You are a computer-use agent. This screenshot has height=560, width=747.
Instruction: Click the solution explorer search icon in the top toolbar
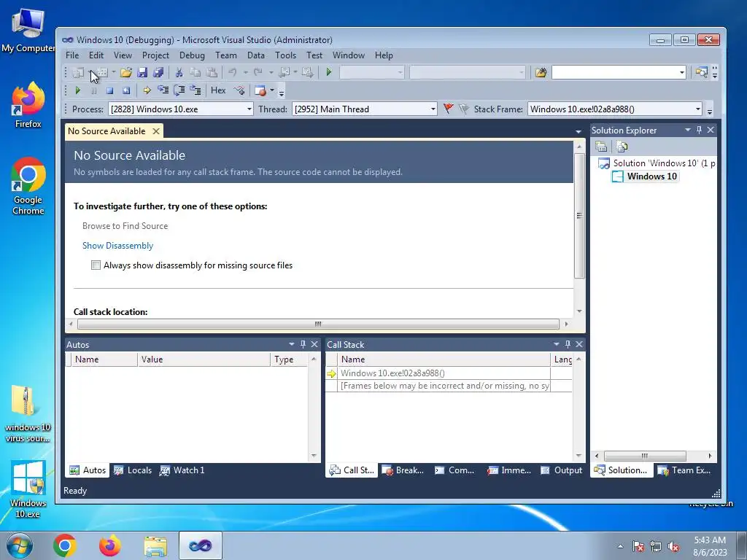(701, 72)
